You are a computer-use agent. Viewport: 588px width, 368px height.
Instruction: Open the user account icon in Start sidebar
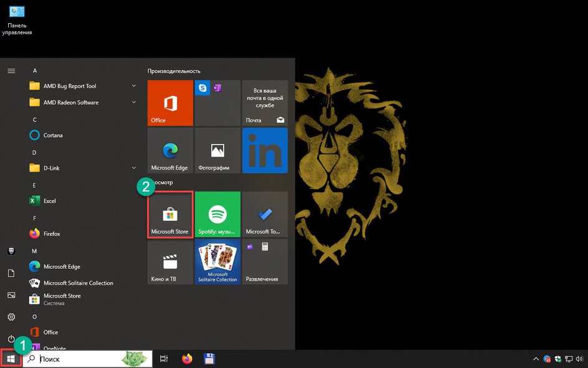click(x=11, y=251)
